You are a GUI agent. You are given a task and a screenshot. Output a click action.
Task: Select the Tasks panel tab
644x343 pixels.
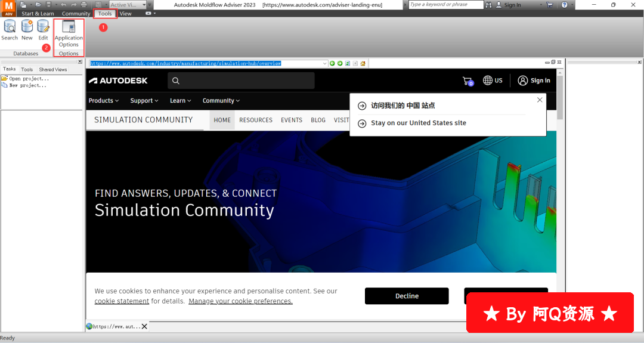(x=9, y=69)
